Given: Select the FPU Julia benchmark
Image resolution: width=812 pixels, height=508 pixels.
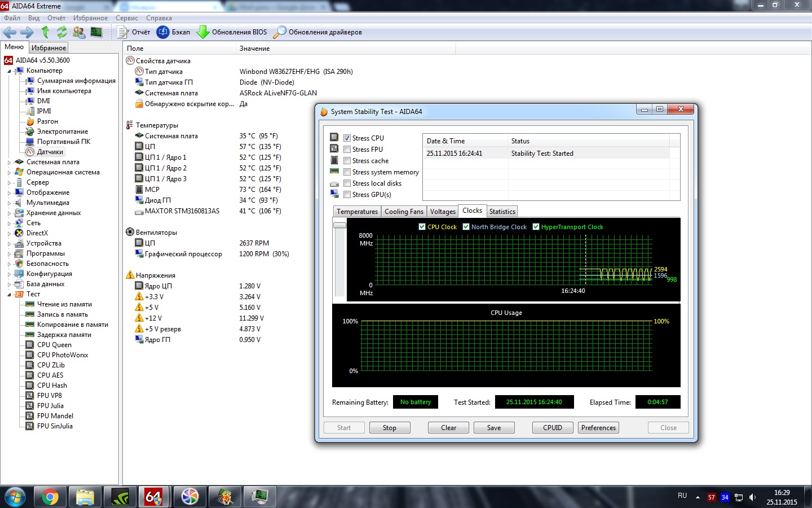Looking at the screenshot, I should [50, 406].
